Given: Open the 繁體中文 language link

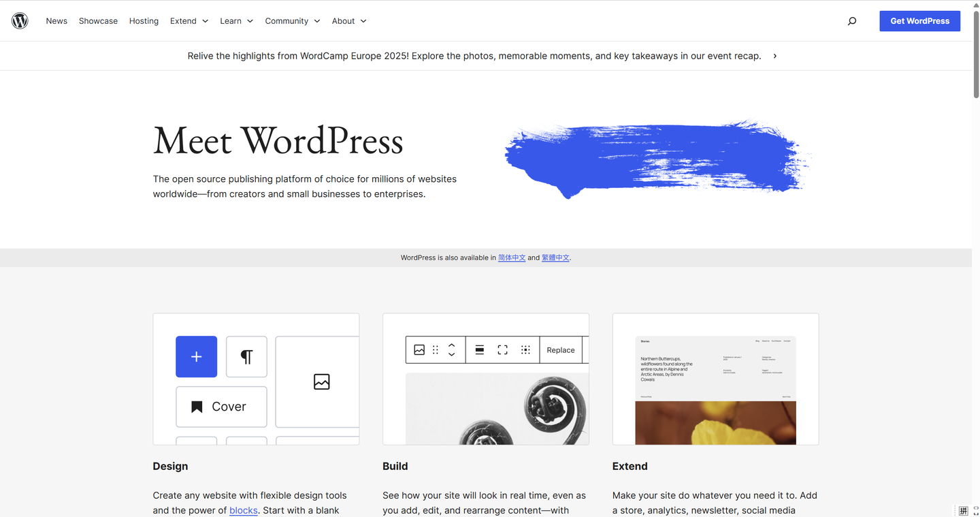Looking at the screenshot, I should 555,257.
